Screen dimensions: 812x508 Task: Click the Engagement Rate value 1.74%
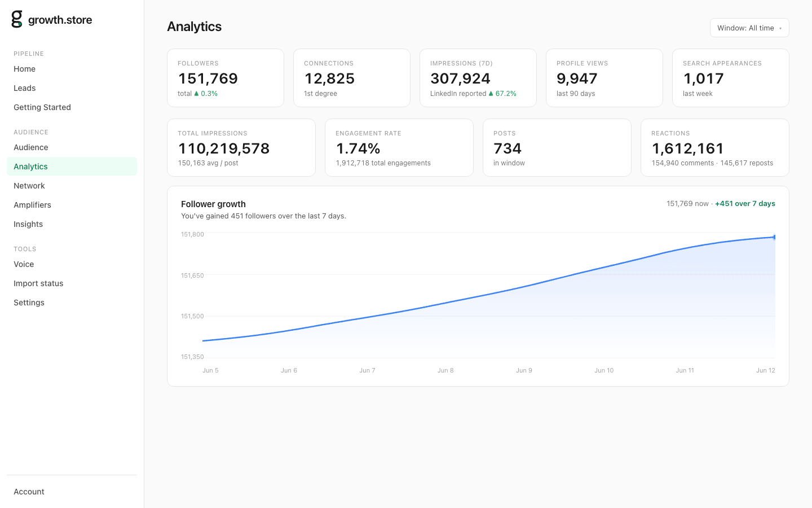pyautogui.click(x=358, y=148)
